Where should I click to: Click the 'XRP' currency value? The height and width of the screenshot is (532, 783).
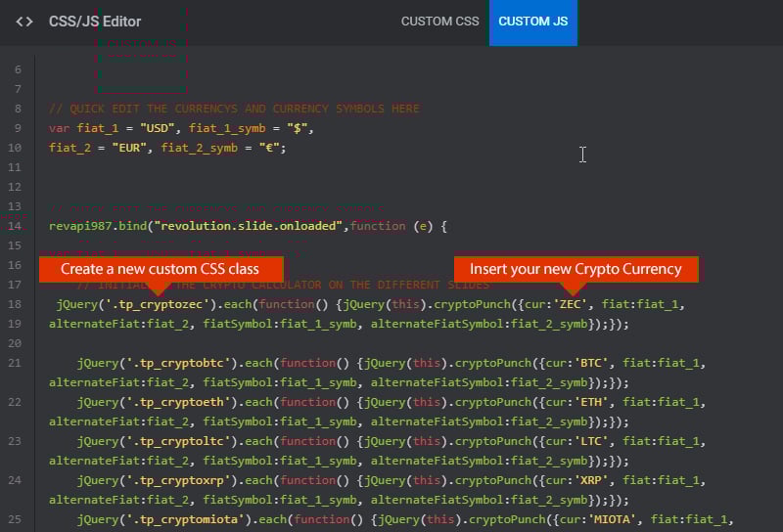click(x=591, y=480)
